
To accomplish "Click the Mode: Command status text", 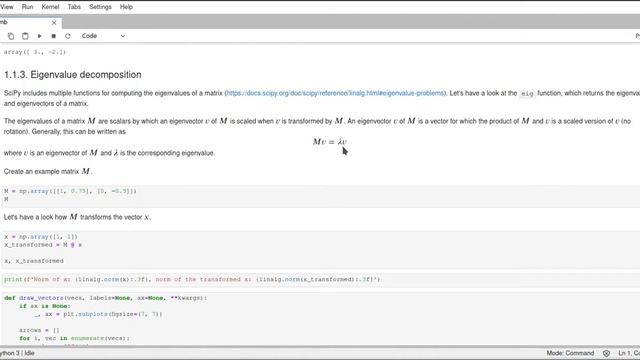I will tap(570, 353).
